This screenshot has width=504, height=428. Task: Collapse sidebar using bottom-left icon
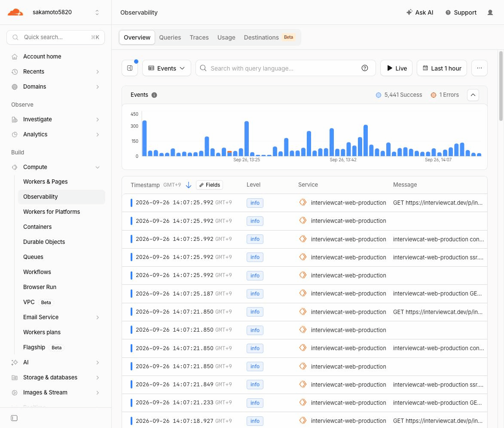click(14, 419)
